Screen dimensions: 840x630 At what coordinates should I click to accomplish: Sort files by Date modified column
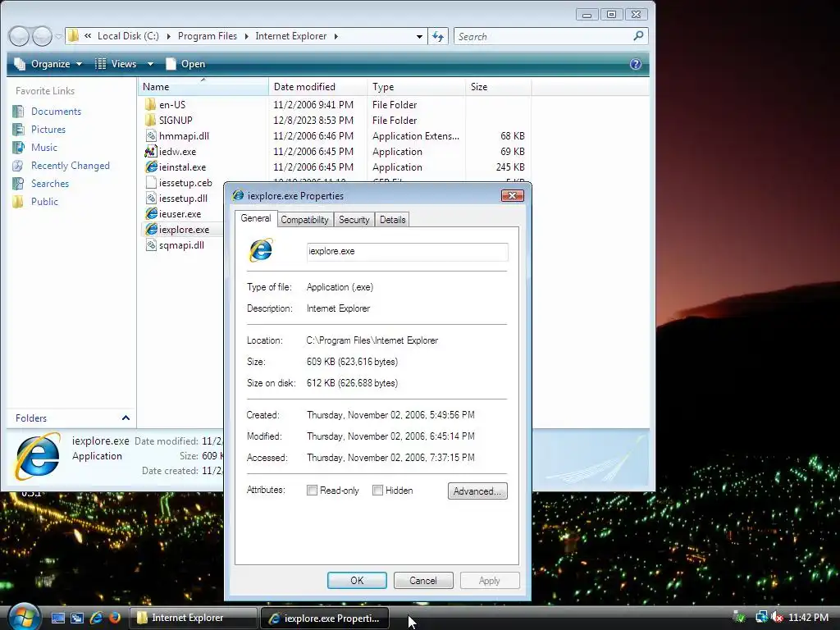pos(317,87)
